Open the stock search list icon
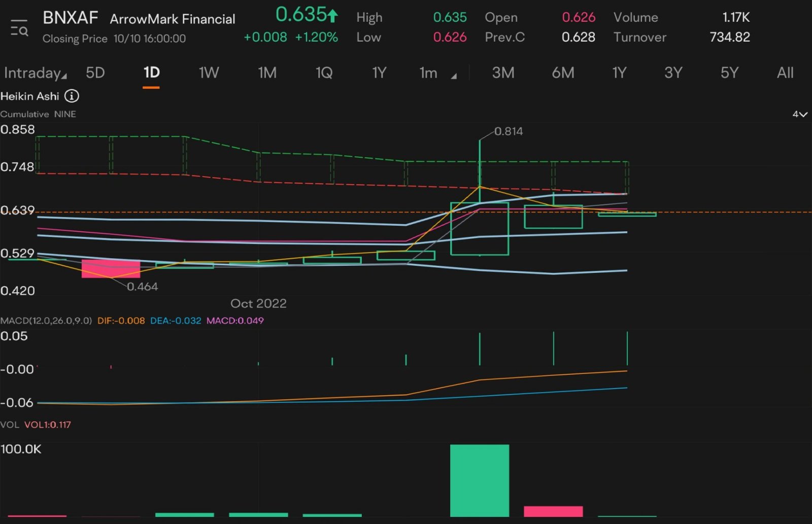This screenshot has width=812, height=524. point(19,28)
